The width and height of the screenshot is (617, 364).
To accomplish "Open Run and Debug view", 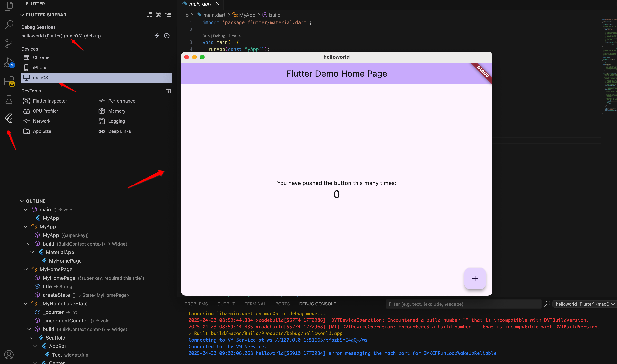I will (x=9, y=63).
